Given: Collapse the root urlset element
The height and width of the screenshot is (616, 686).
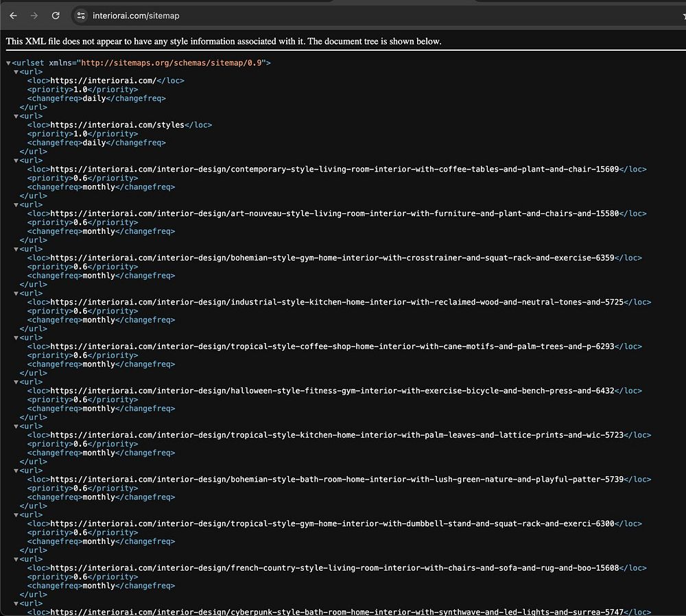Looking at the screenshot, I should [x=8, y=63].
